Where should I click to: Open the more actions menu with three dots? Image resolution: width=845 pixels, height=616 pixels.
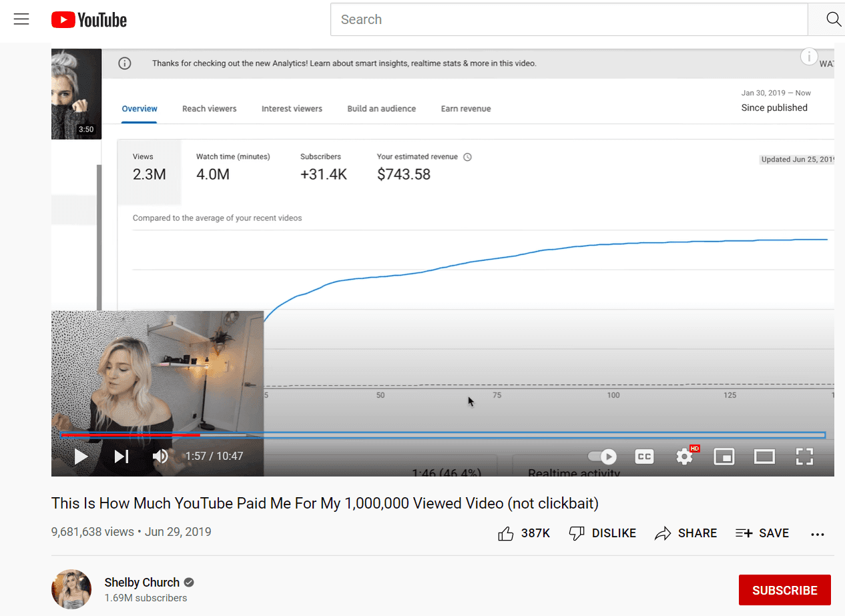[x=817, y=534]
